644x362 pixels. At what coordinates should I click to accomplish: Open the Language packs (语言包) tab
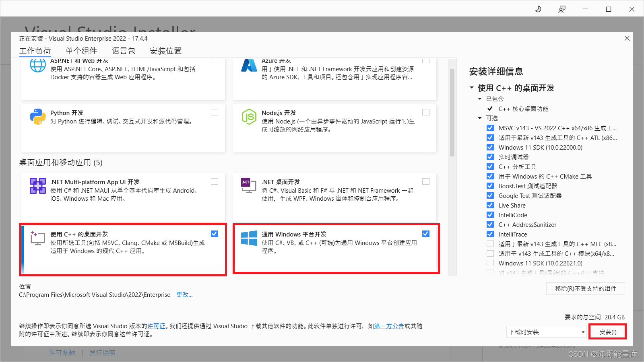click(x=124, y=51)
